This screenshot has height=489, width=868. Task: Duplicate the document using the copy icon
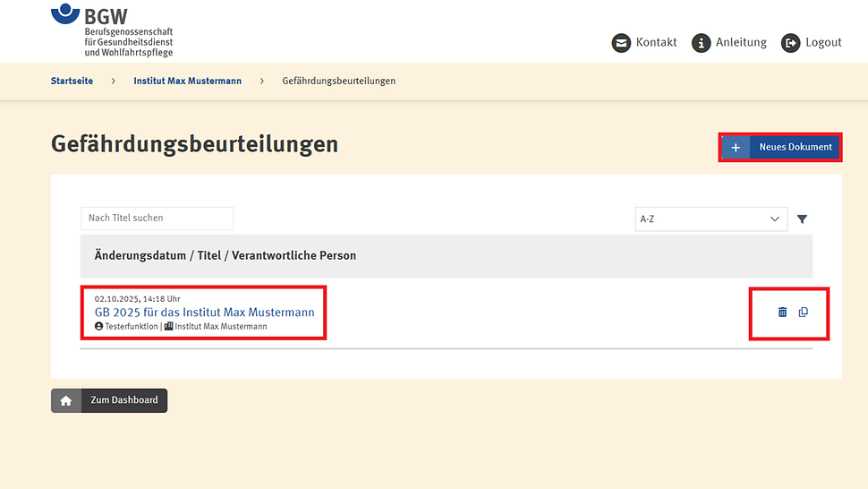point(804,312)
